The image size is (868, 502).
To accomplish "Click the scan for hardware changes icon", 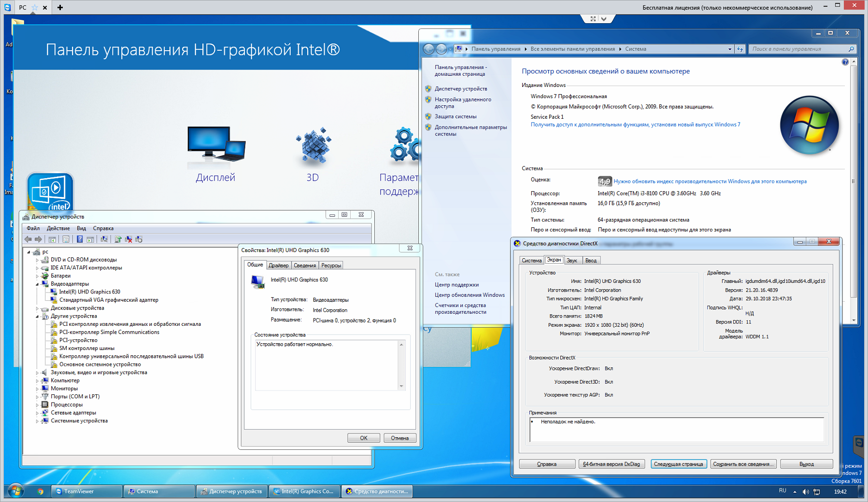I will coord(104,239).
